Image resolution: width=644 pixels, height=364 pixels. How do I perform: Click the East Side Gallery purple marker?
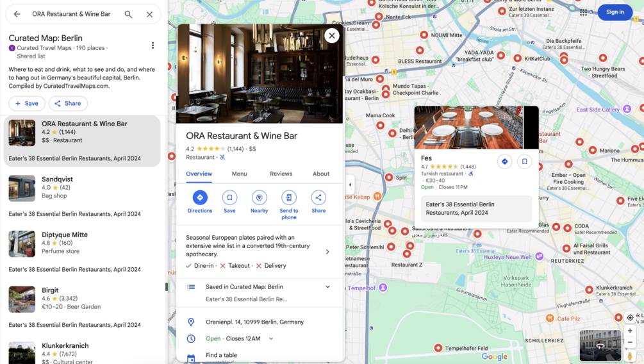tap(627, 109)
